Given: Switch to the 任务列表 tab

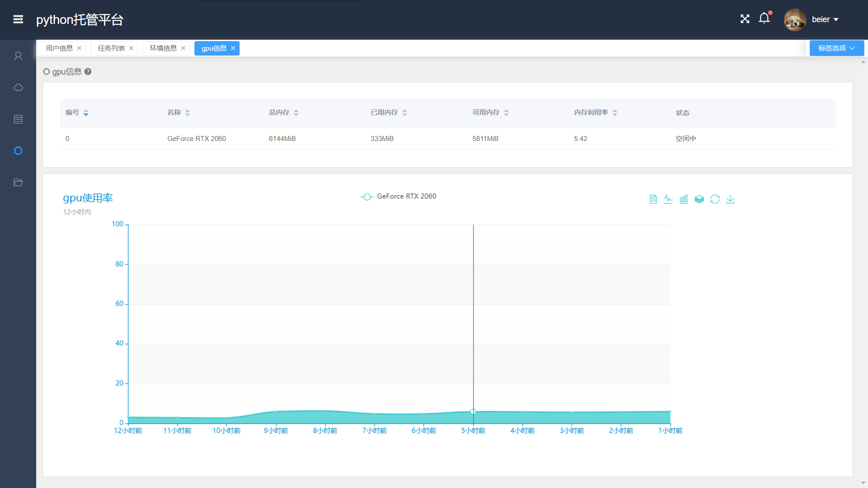Looking at the screenshot, I should coord(111,48).
